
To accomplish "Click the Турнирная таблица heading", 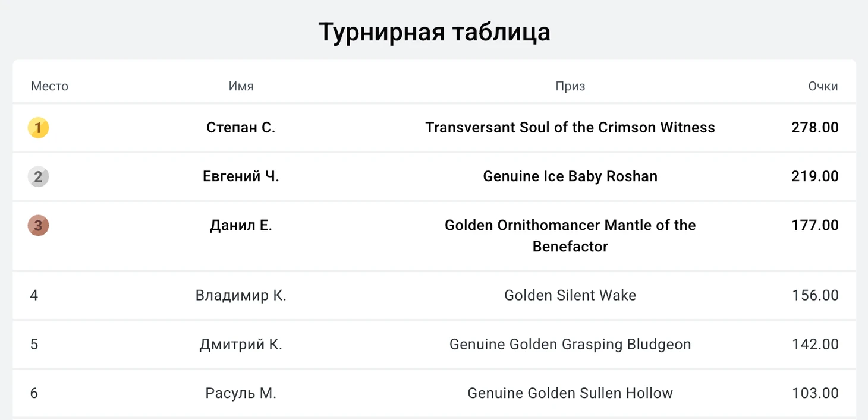I will [434, 32].
